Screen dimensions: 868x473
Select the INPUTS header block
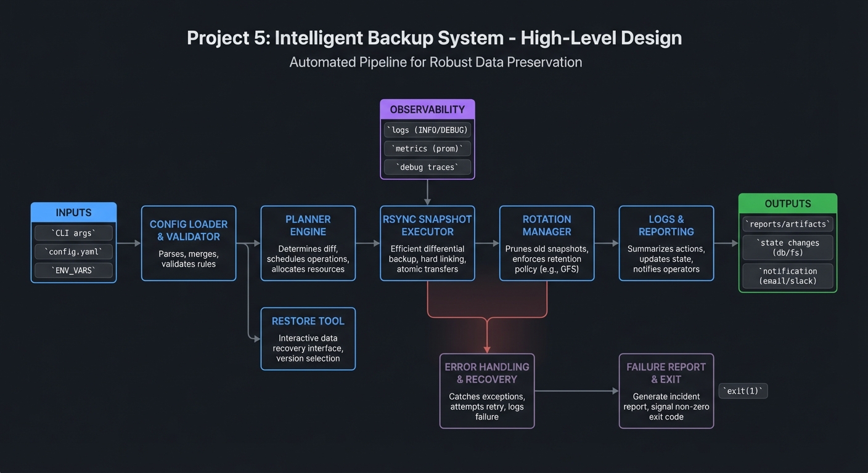click(x=73, y=212)
